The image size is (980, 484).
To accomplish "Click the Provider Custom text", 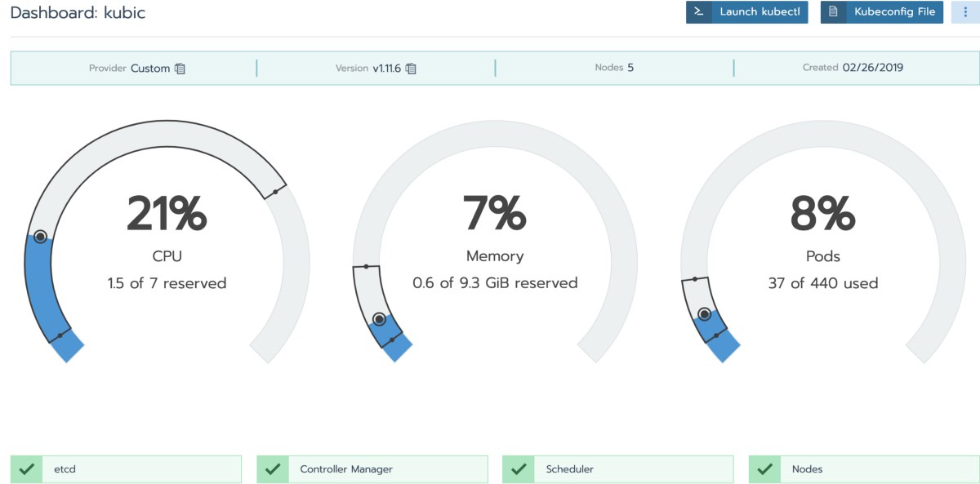I will tap(129, 69).
